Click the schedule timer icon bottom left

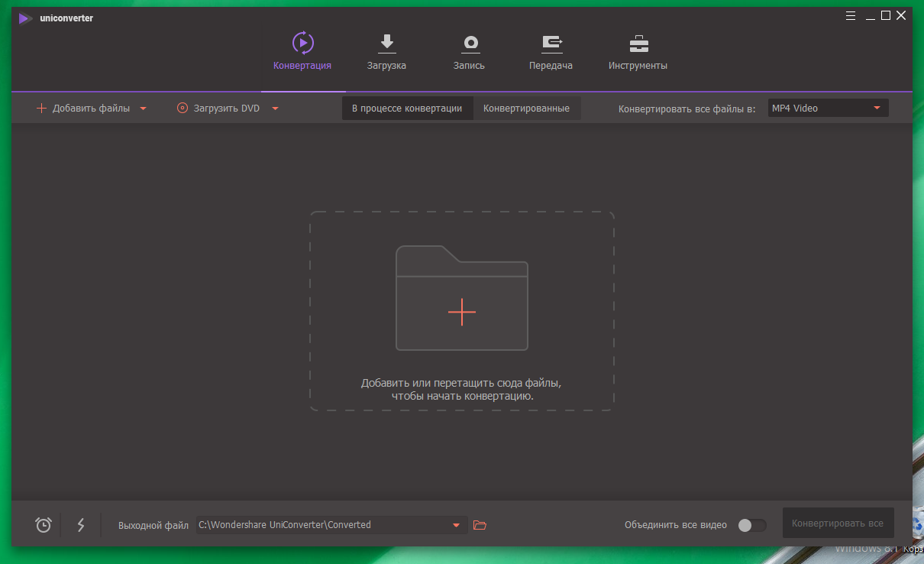(x=43, y=525)
